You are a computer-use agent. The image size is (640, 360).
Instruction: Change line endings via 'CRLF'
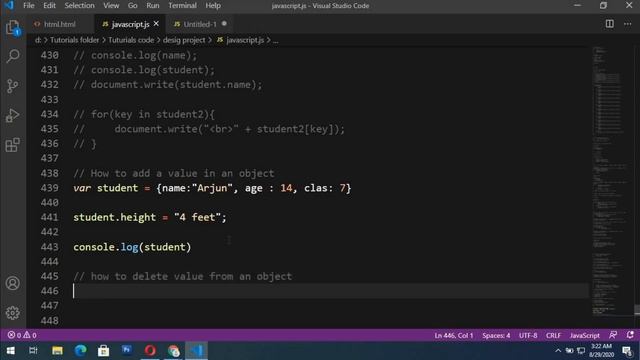coord(553,335)
